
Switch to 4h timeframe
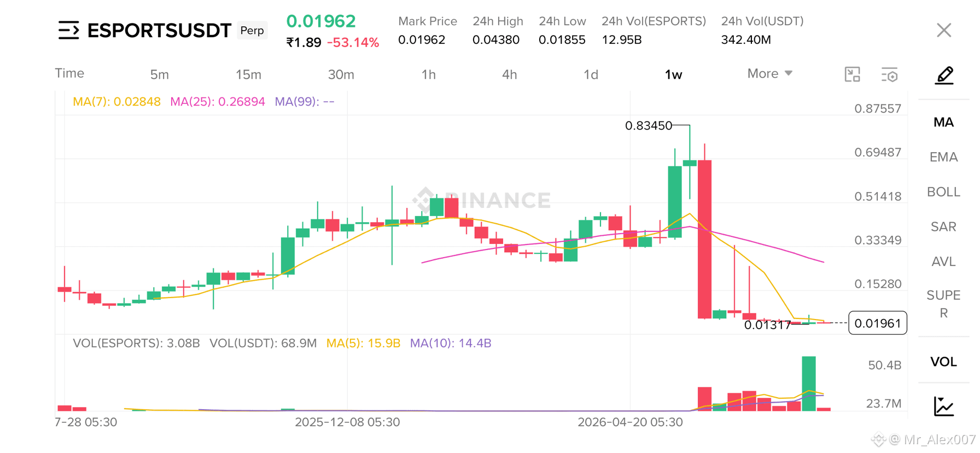[509, 74]
